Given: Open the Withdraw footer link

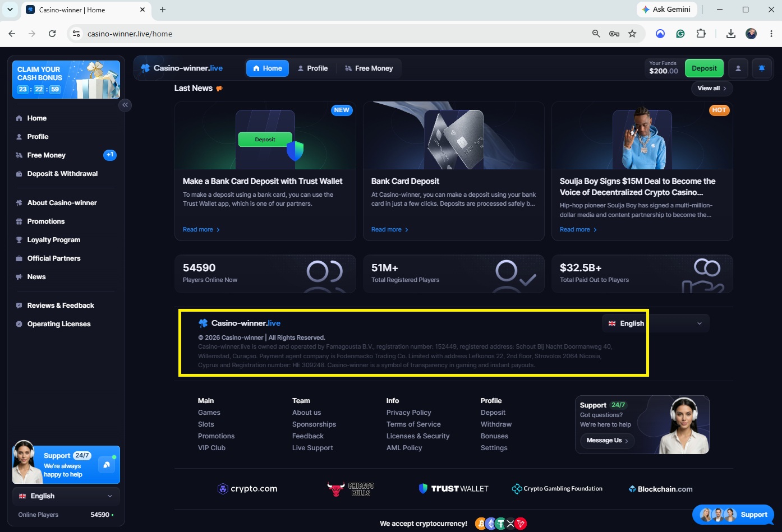Looking at the screenshot, I should (x=496, y=424).
